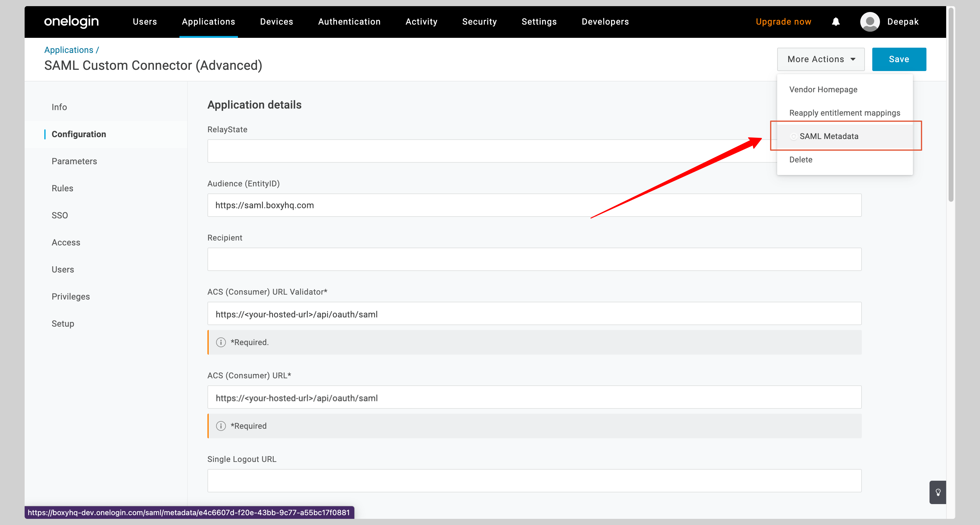Click Upgrade now link
980x525 pixels.
[x=783, y=22]
